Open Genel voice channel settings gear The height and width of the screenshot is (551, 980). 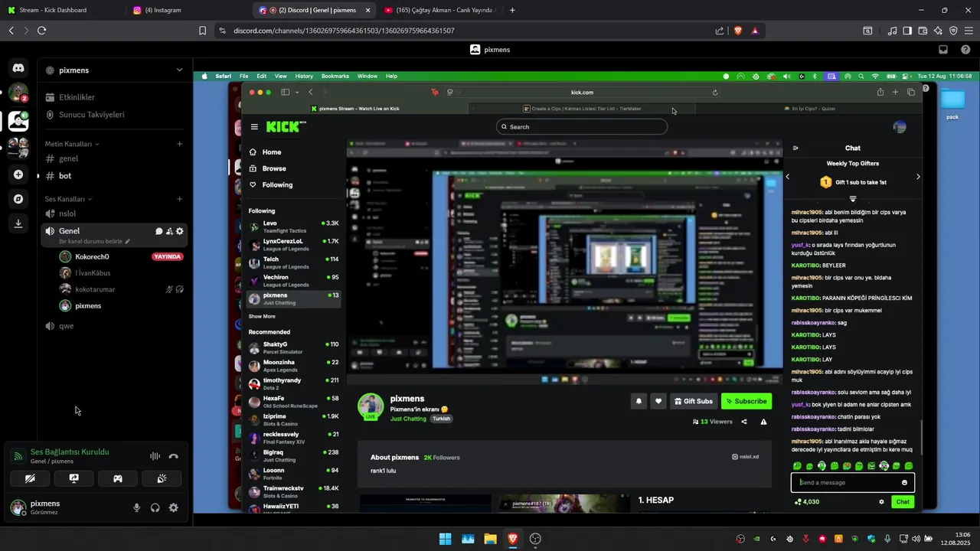point(180,231)
